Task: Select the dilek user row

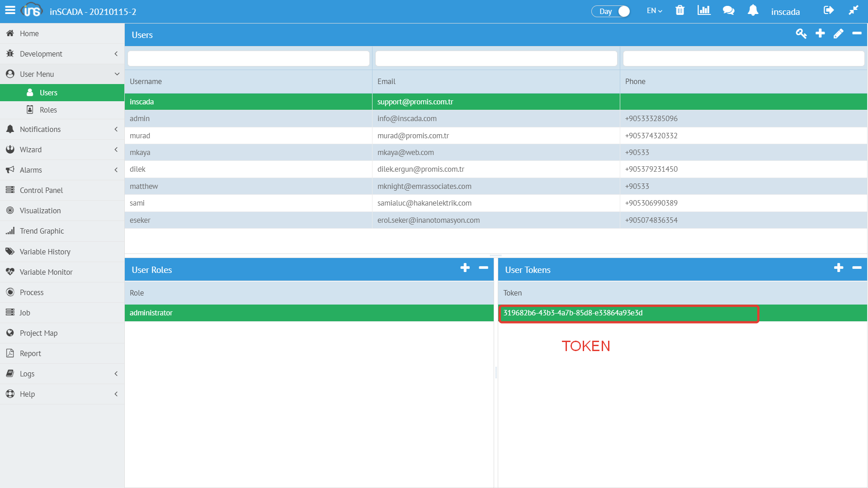Action: [x=496, y=169]
